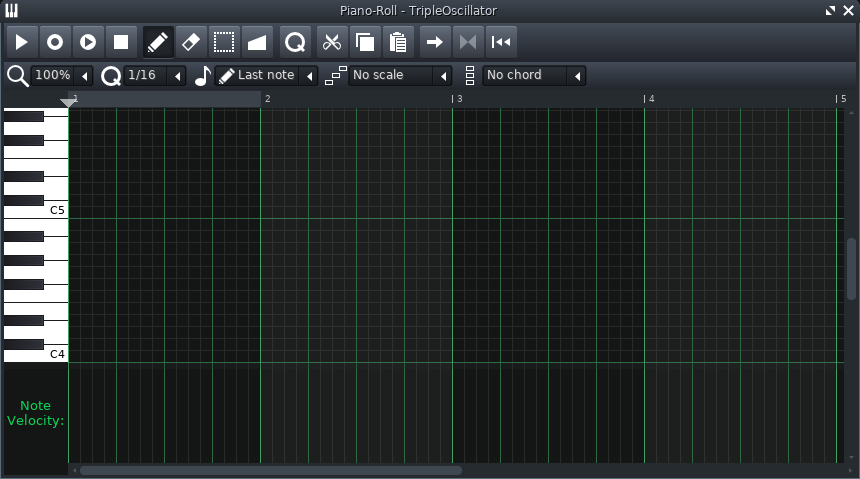Click the Copy notes icon
This screenshot has width=860, height=479.
click(365, 42)
